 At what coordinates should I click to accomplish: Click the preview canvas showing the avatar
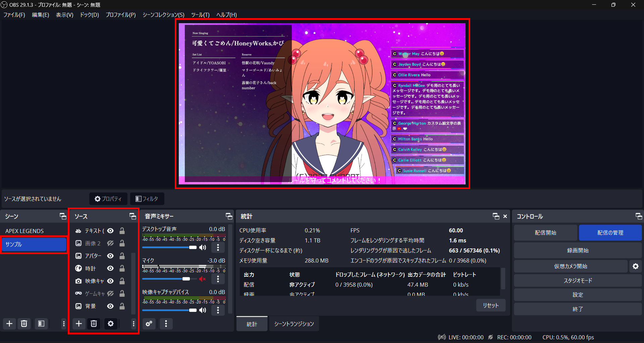click(322, 104)
